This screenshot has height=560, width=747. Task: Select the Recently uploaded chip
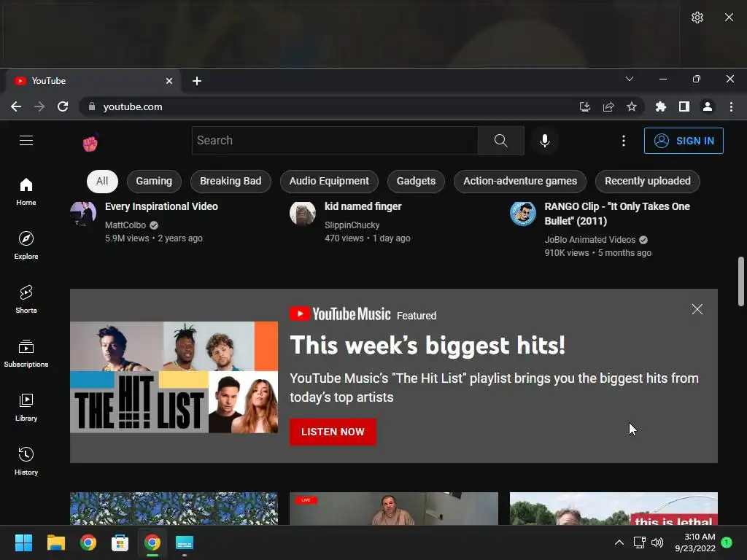tap(648, 181)
